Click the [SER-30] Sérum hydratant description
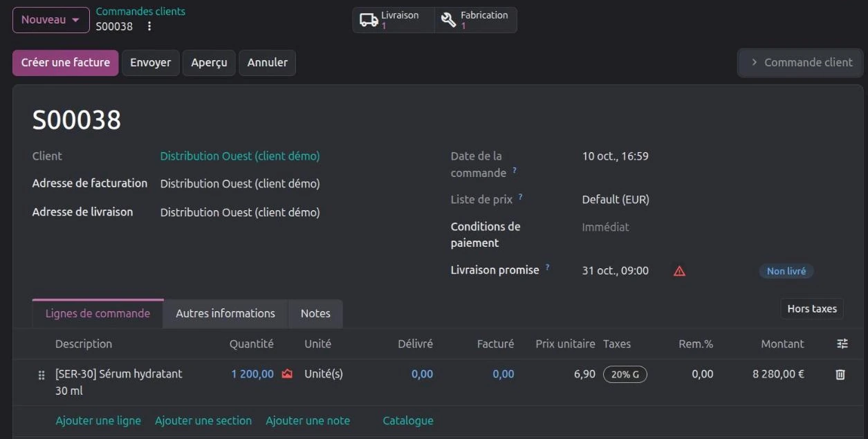The height and width of the screenshot is (439, 868). [119, 382]
